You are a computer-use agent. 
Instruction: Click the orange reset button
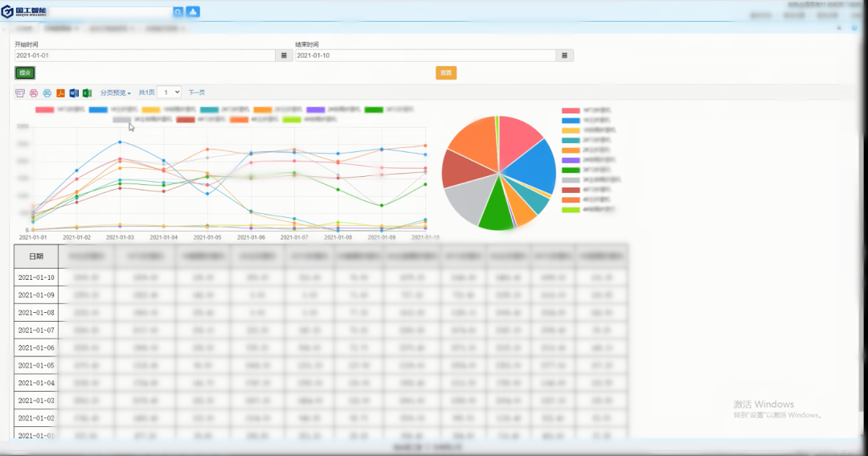click(446, 73)
